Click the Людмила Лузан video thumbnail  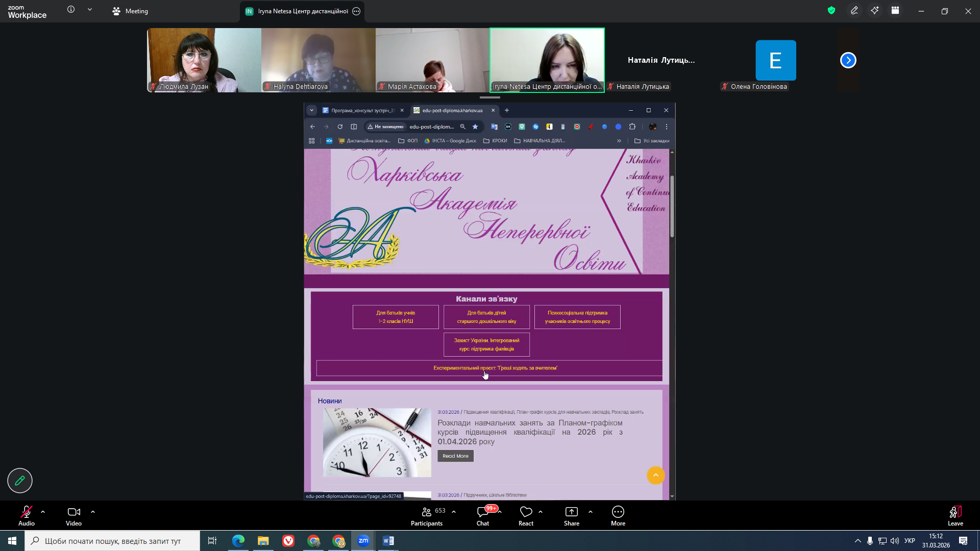pyautogui.click(x=204, y=60)
